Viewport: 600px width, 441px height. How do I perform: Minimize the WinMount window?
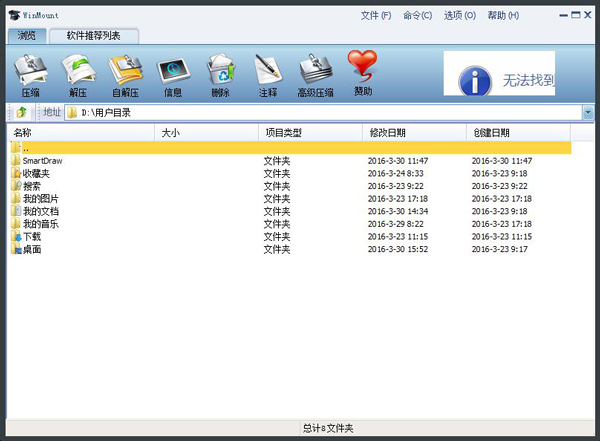point(563,15)
